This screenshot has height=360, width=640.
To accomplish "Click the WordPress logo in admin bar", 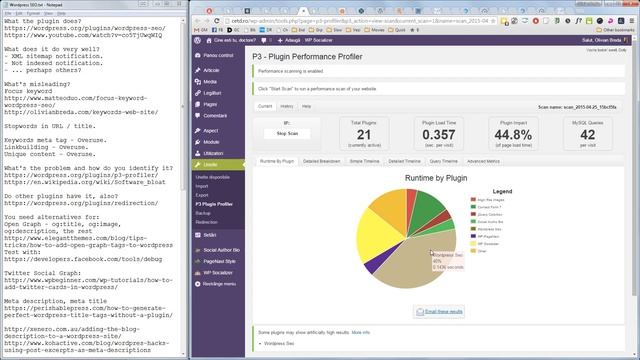I will pyautogui.click(x=198, y=40).
